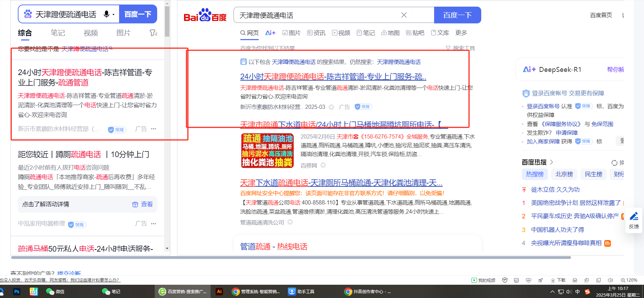Click the network tray icon
Image resolution: width=644 pixels, height=298 pixels.
coord(561,292)
